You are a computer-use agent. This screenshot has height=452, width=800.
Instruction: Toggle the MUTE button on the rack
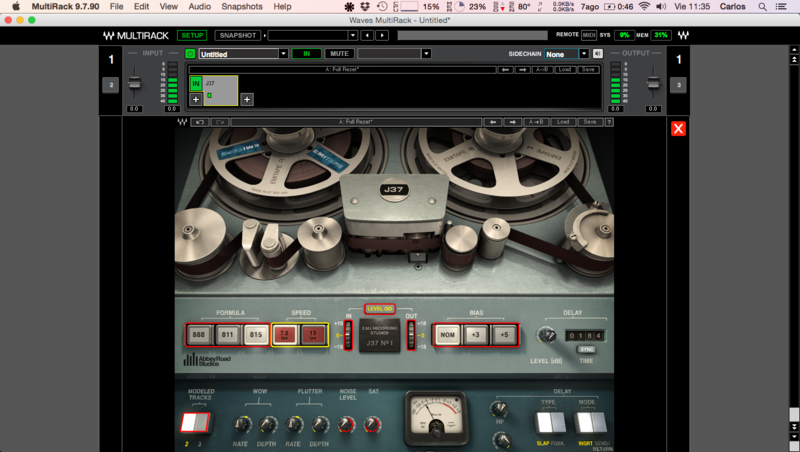pyautogui.click(x=340, y=54)
